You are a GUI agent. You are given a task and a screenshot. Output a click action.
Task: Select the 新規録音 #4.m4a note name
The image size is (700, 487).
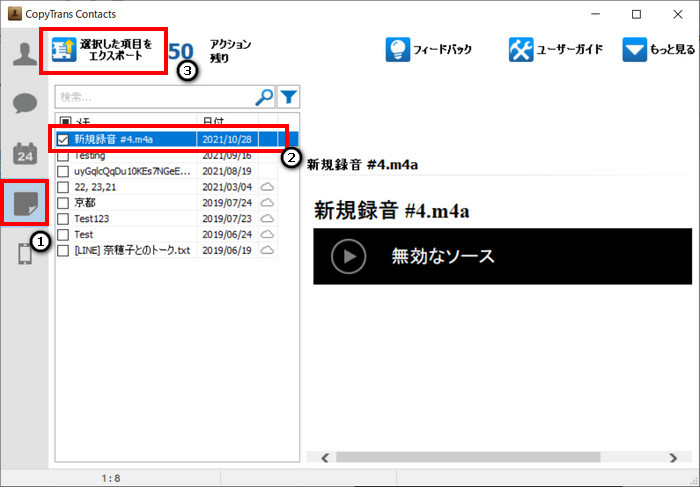113,139
